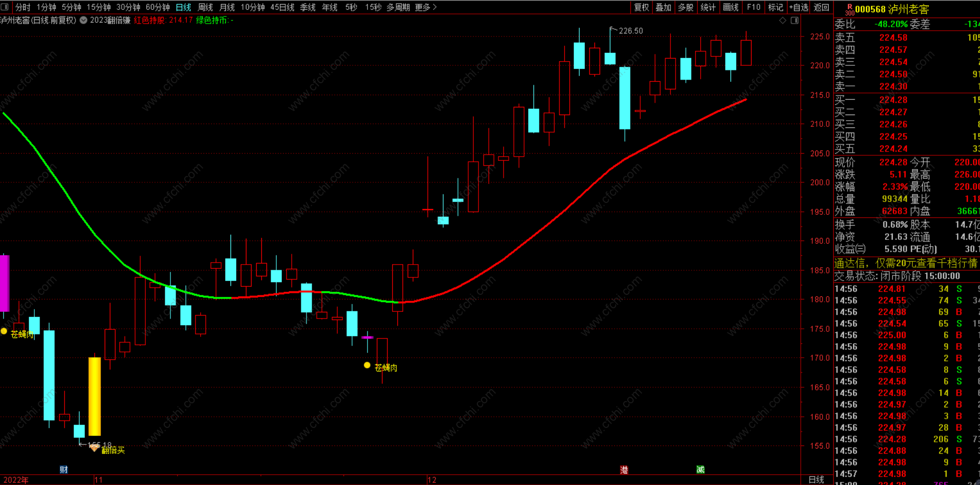Click the red 港 event marker
This screenshot has height=485, width=980.
pyautogui.click(x=624, y=470)
